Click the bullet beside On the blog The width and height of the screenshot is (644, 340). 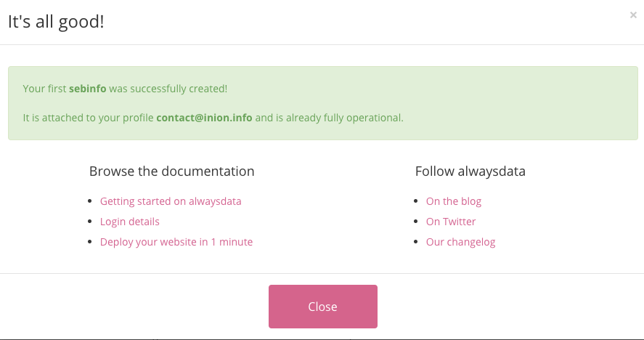pos(416,201)
